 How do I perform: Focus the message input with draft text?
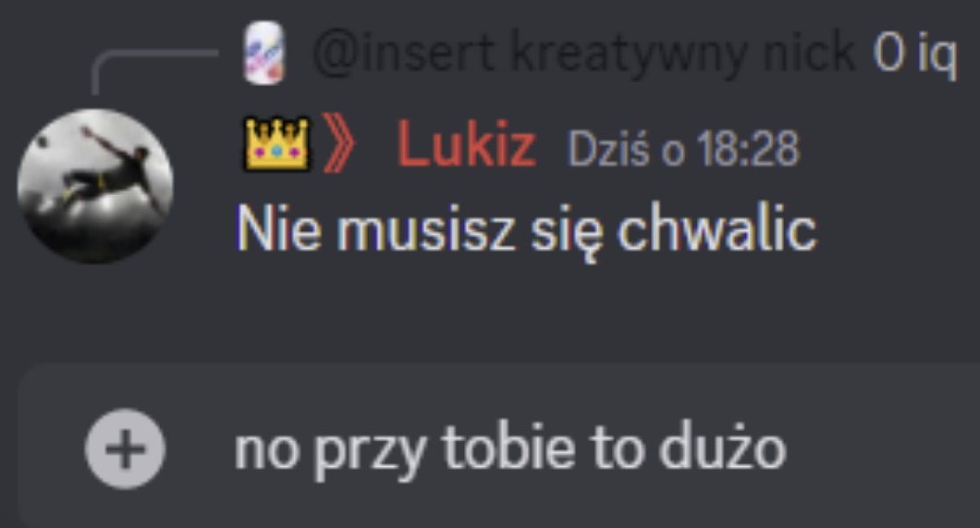tap(500, 446)
